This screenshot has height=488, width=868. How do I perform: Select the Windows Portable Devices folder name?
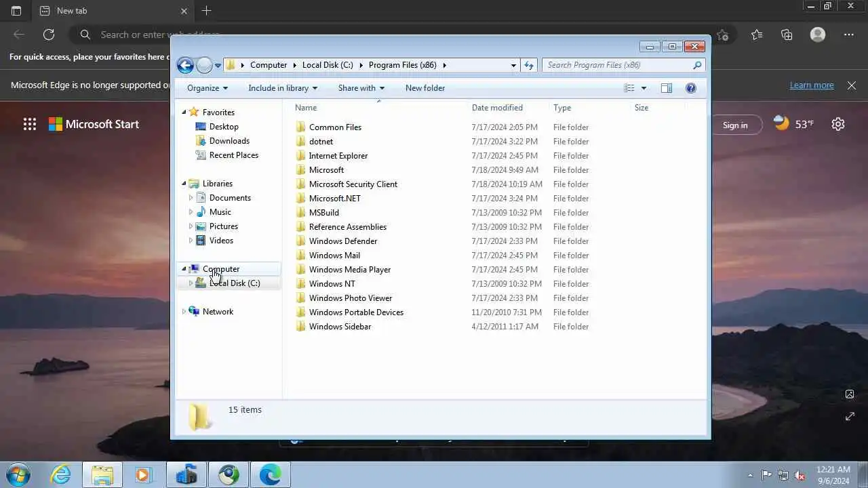pos(356,312)
